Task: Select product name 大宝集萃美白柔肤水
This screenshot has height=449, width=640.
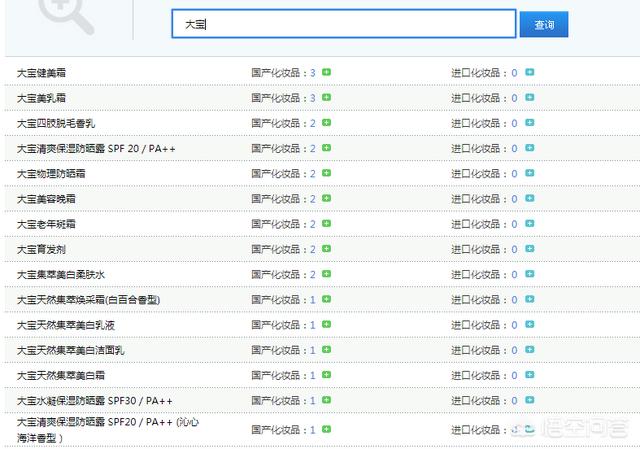Action: [61, 275]
